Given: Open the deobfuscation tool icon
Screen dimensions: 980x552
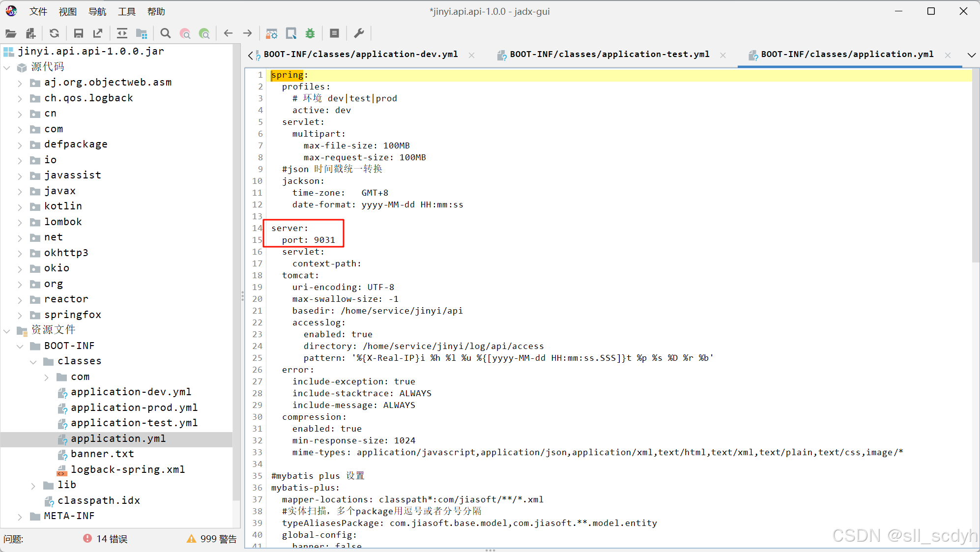Looking at the screenshot, I should click(271, 33).
